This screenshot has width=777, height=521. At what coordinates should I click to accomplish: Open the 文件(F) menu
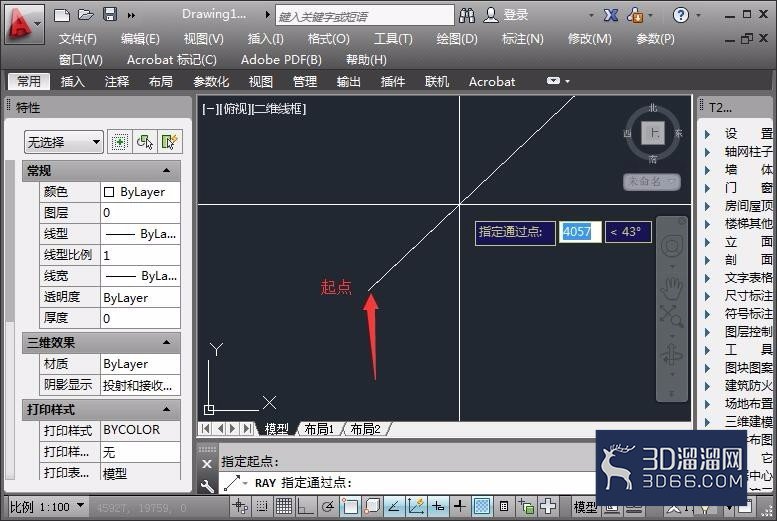(78, 39)
